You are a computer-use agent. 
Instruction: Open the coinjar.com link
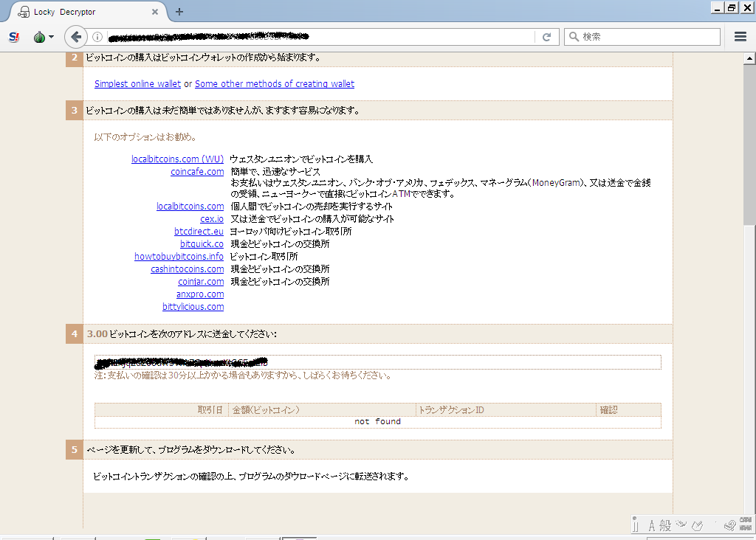point(201,281)
